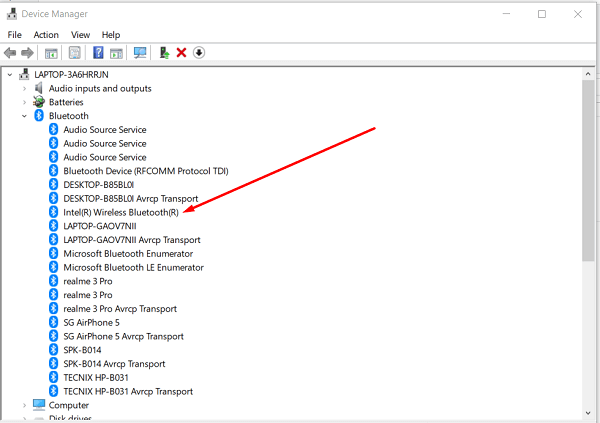Viewport: 600px width, 423px height.
Task: Select TECNIX HP-B031 device entry
Action: click(96, 378)
